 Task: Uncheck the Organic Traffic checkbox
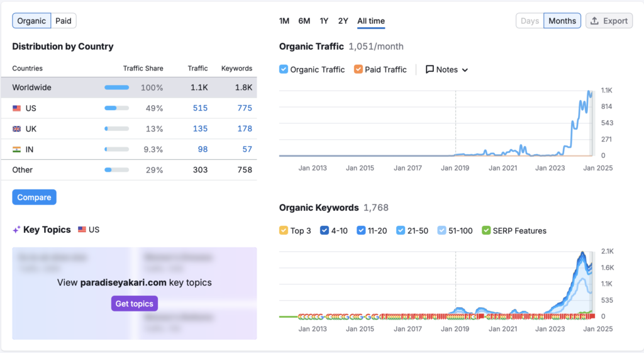pos(284,70)
